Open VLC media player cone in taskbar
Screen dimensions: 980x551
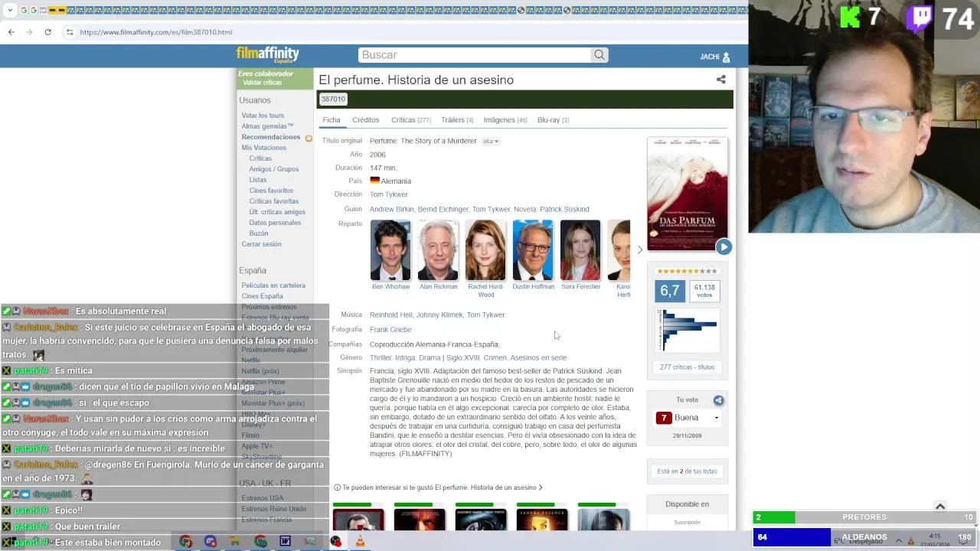pos(360,541)
